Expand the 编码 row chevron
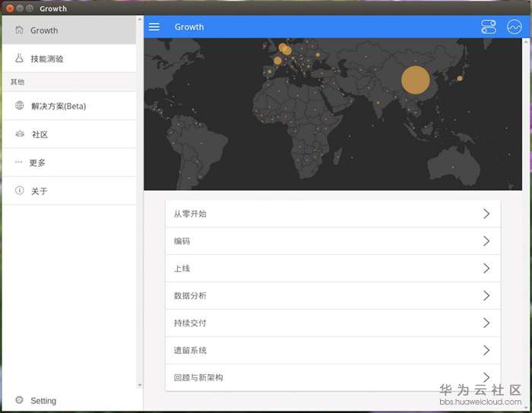 click(486, 241)
